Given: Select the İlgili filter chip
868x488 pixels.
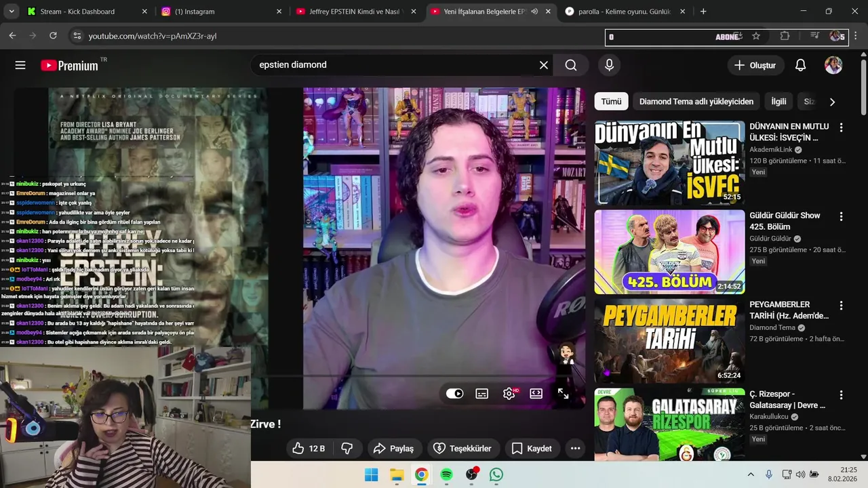Looking at the screenshot, I should [778, 102].
